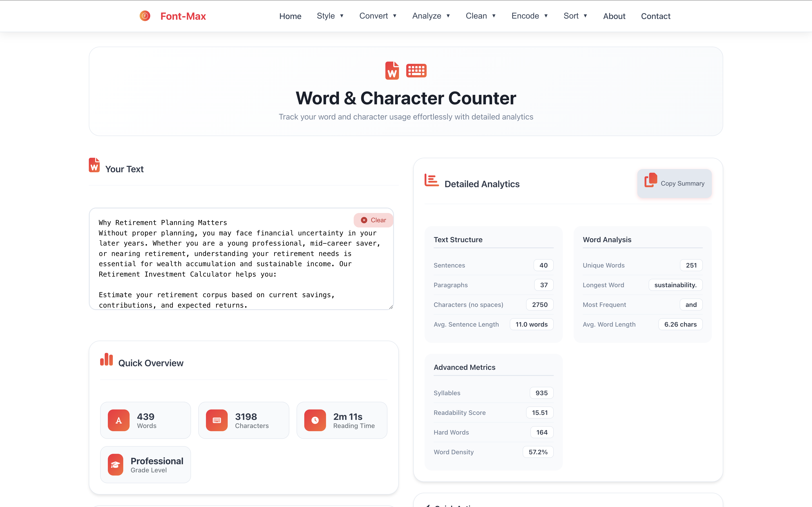Click the Your Text document icon

pyautogui.click(x=94, y=165)
